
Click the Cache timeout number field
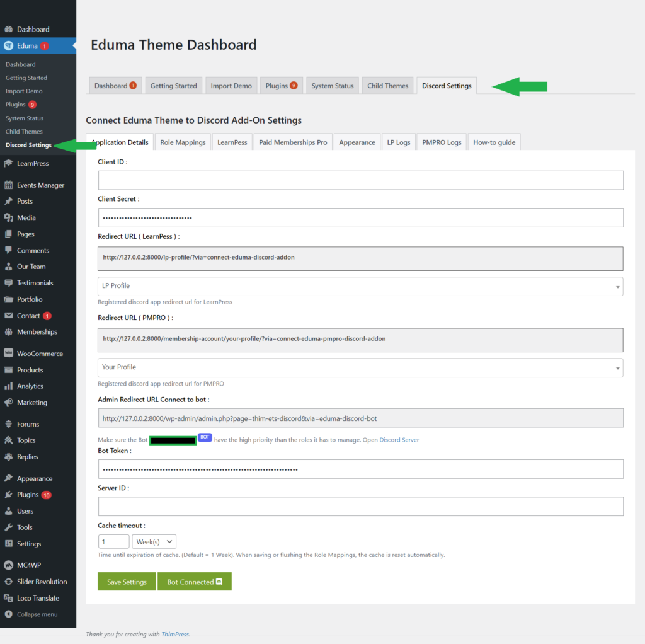pos(113,541)
